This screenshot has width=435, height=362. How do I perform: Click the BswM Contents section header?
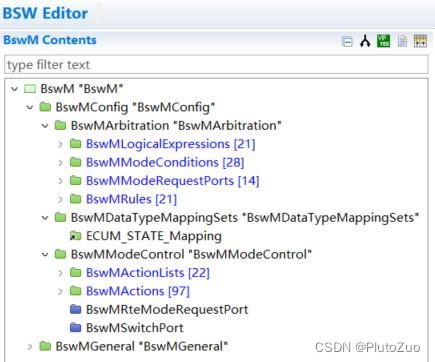(50, 40)
